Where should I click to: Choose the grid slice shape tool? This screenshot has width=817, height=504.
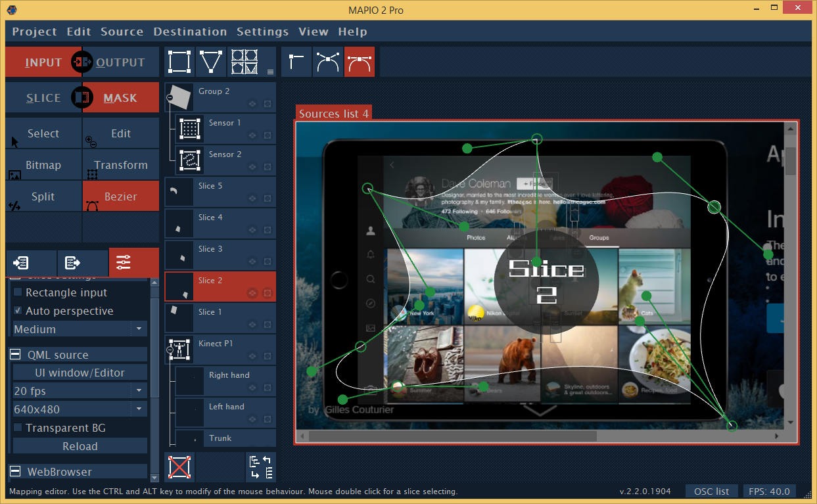[244, 62]
